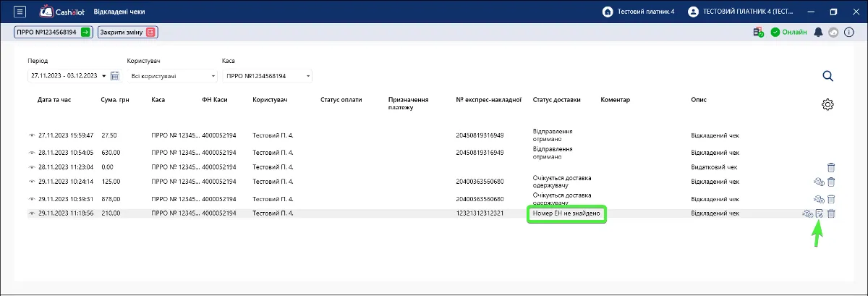
Task: Click the green Онлайн status indicator
Action: (788, 32)
